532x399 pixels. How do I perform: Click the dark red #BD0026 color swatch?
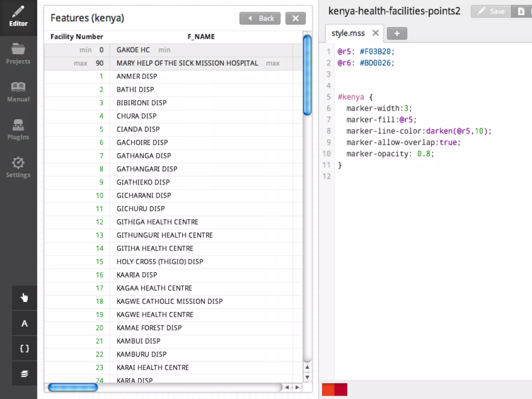tap(341, 389)
